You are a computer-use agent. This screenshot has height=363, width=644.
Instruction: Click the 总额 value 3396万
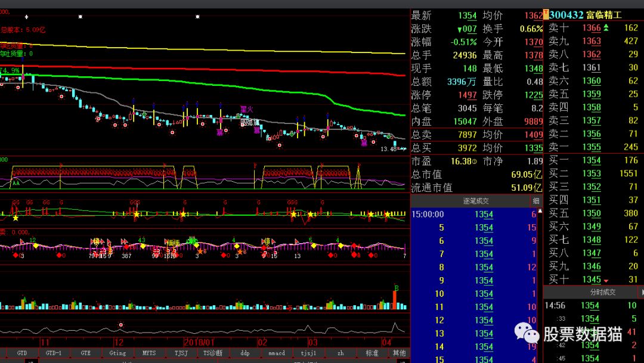462,82
